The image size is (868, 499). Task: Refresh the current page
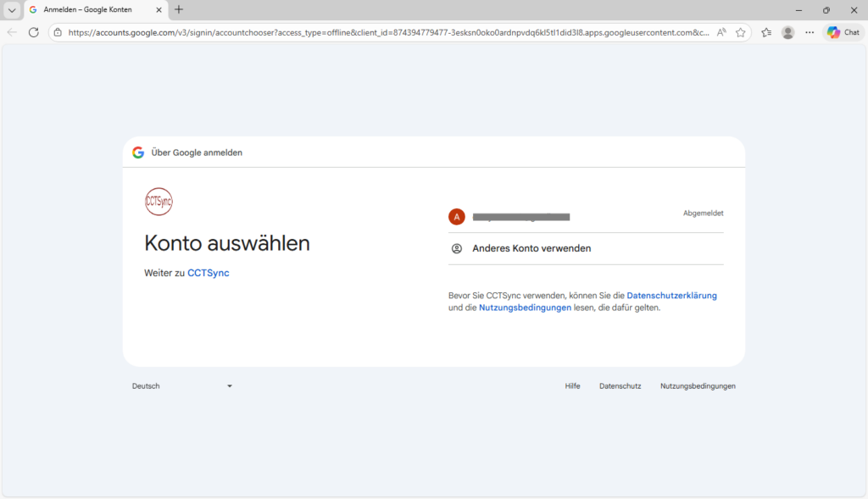[34, 32]
